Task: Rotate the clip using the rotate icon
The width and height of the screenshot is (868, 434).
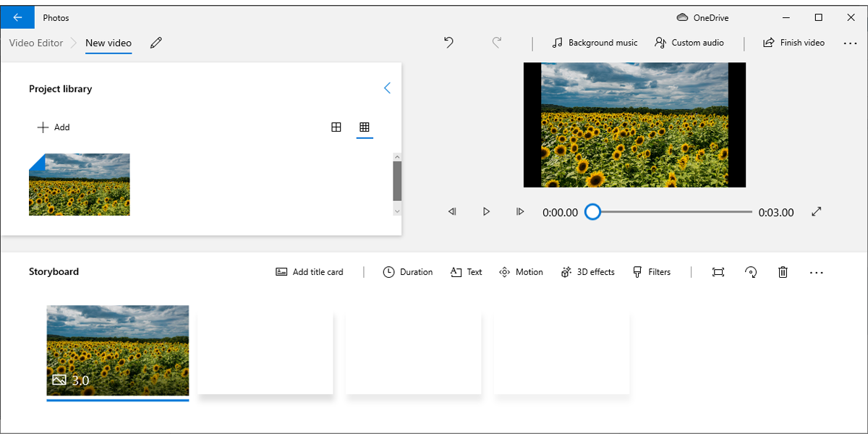Action: point(751,272)
